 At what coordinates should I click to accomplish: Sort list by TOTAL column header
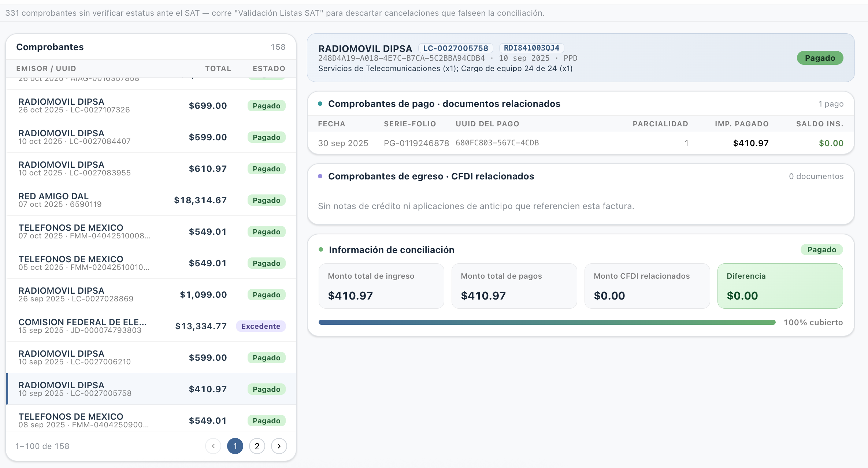218,68
